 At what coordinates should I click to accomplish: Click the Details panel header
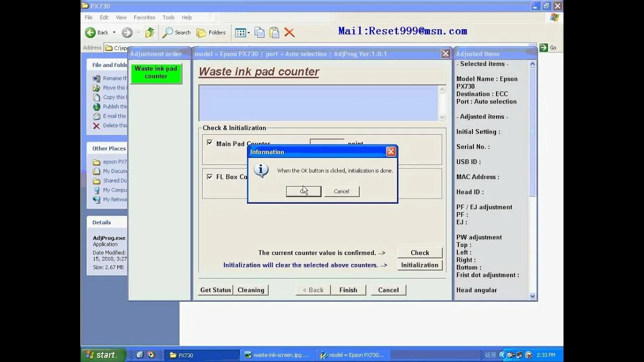pyautogui.click(x=107, y=222)
